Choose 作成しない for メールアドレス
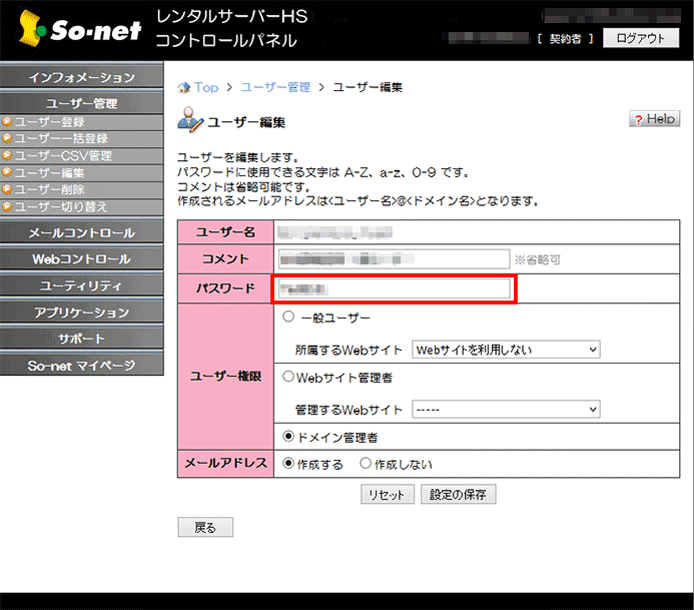Image resolution: width=694 pixels, height=610 pixels. tap(365, 465)
